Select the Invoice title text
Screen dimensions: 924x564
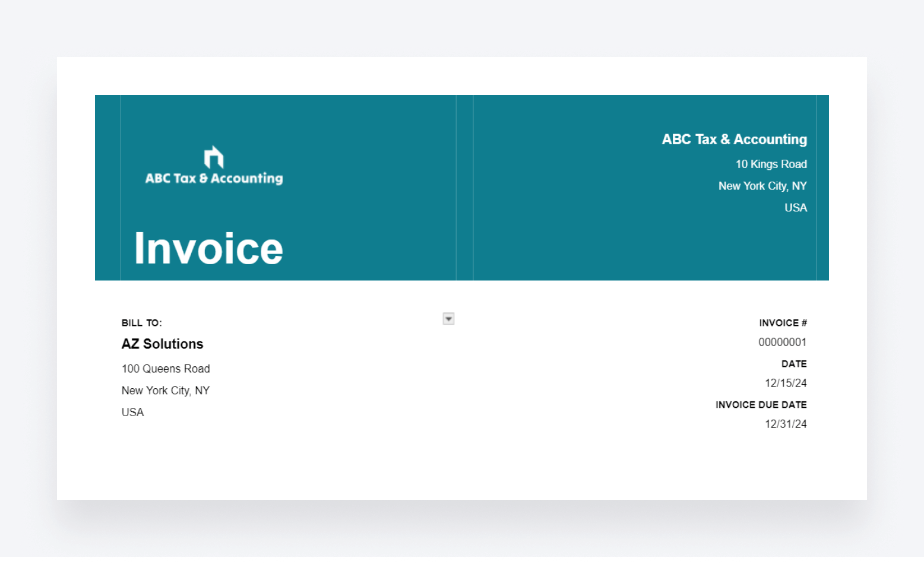pyautogui.click(x=208, y=248)
